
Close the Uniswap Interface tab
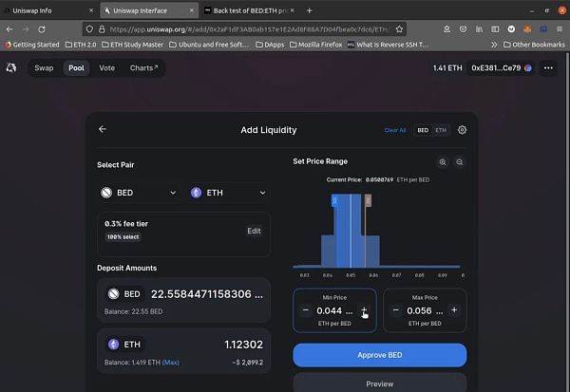pyautogui.click(x=192, y=10)
